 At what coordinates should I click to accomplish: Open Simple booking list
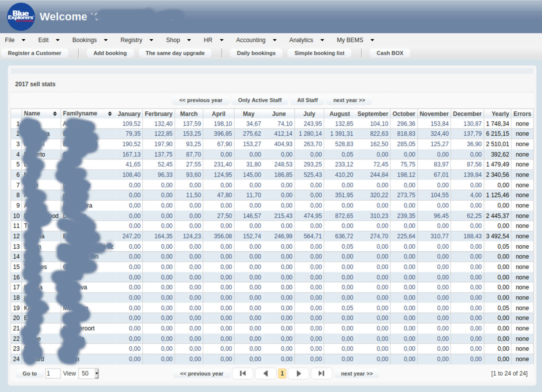coord(319,53)
